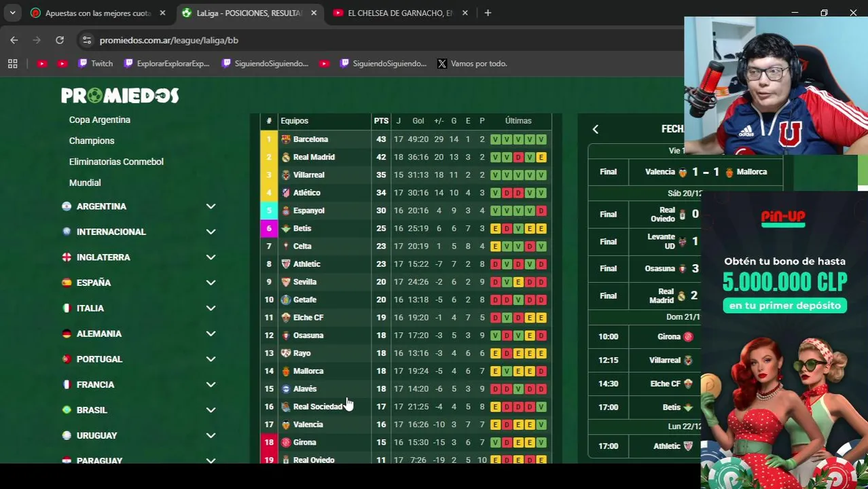This screenshot has width=868, height=489.
Task: Click the Mallorca crest in standings
Action: (x=286, y=371)
